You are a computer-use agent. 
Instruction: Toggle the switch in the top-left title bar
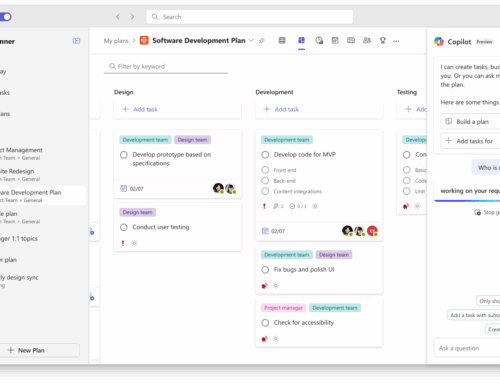tap(6, 17)
